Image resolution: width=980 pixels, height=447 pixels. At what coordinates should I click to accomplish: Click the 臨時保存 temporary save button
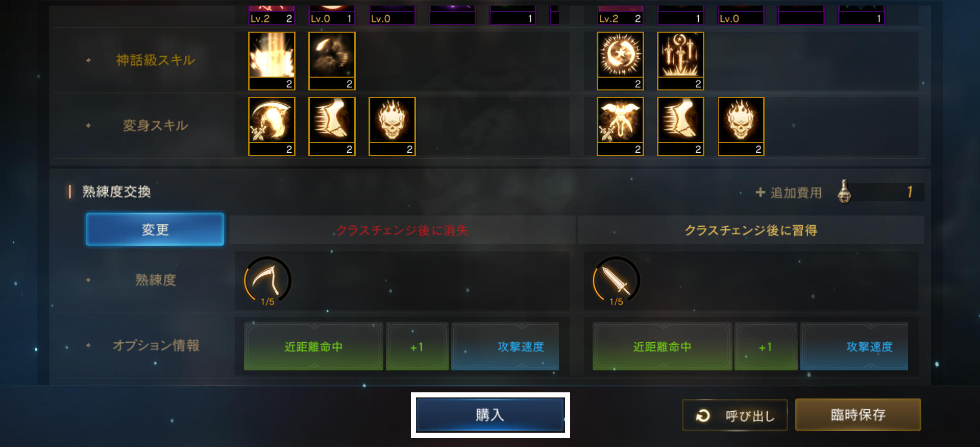[858, 415]
